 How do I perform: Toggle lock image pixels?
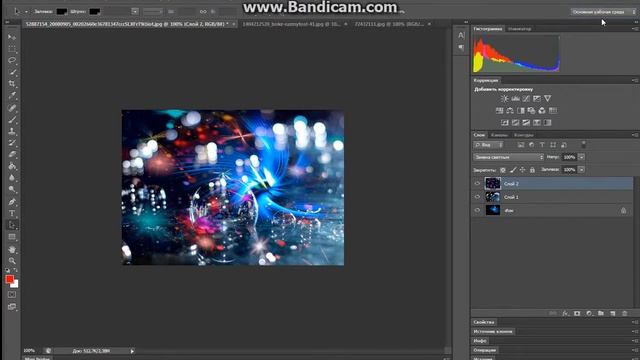click(x=513, y=170)
